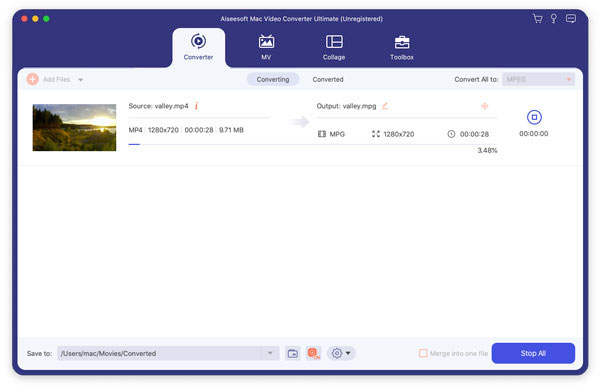This screenshot has width=600, height=389.
Task: Stop converting valley.mp4 with the stop icon
Action: point(534,117)
